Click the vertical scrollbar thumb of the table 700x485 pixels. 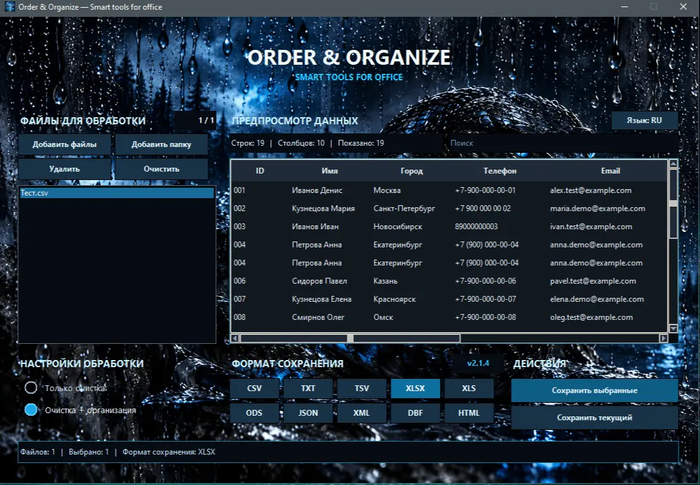673,204
